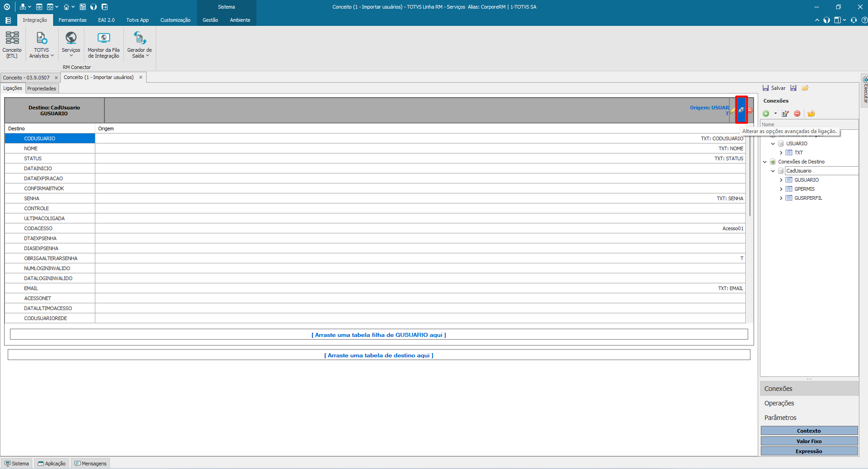The height and width of the screenshot is (469, 868).
Task: Open the dropdown arrow beside green plus
Action: point(775,114)
